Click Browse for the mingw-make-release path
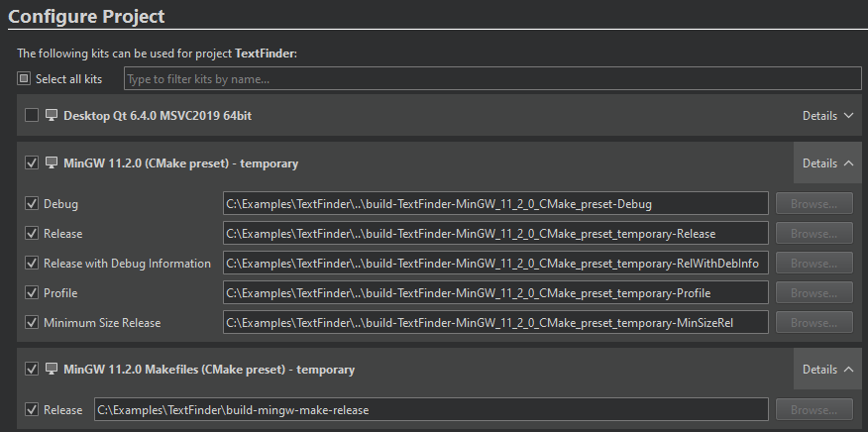Image resolution: width=868 pixels, height=432 pixels. coord(814,410)
